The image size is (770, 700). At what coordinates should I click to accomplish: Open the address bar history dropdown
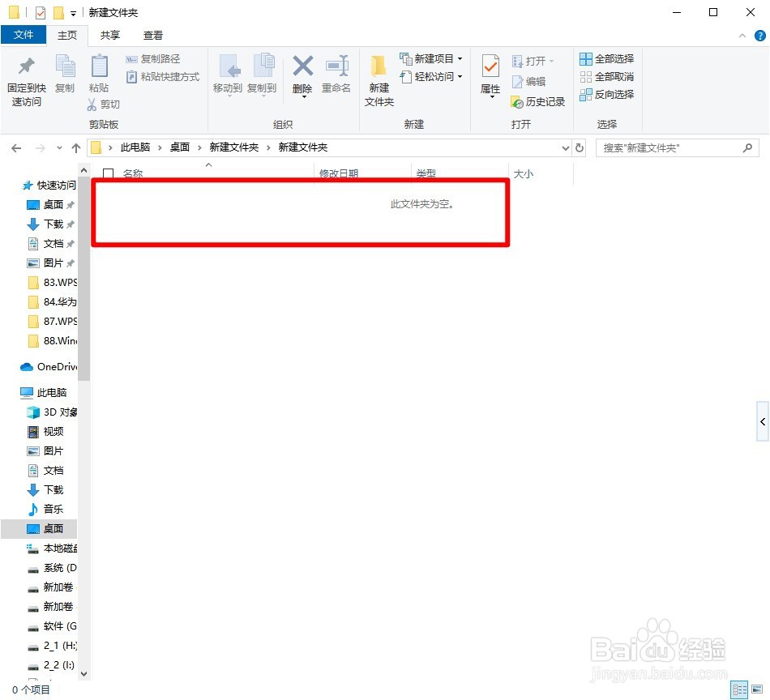566,147
